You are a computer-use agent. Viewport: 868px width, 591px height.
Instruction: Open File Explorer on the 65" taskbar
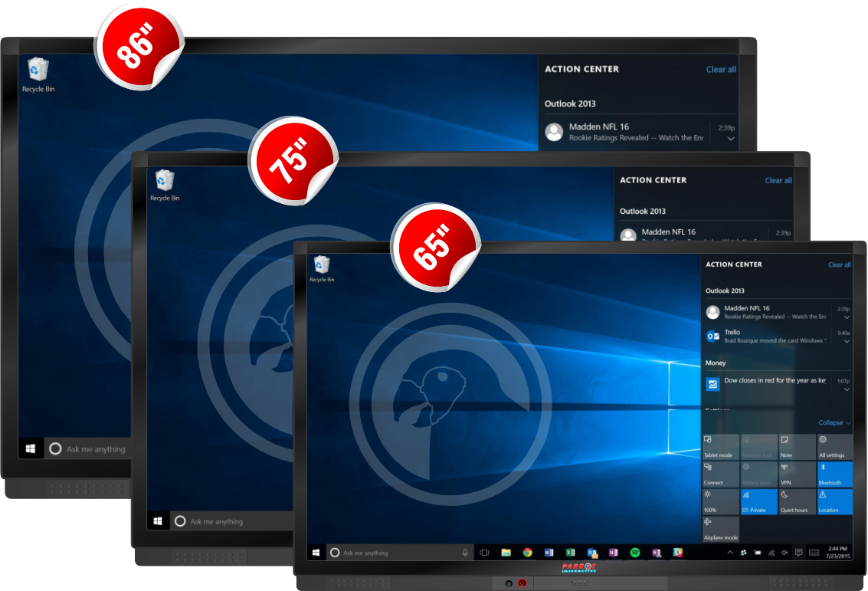pyautogui.click(x=506, y=552)
